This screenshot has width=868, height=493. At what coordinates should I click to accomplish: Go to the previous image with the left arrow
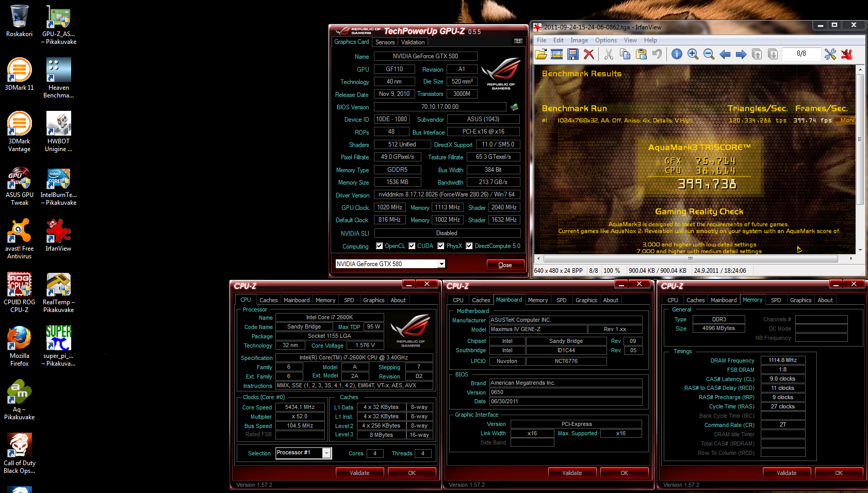tap(725, 54)
